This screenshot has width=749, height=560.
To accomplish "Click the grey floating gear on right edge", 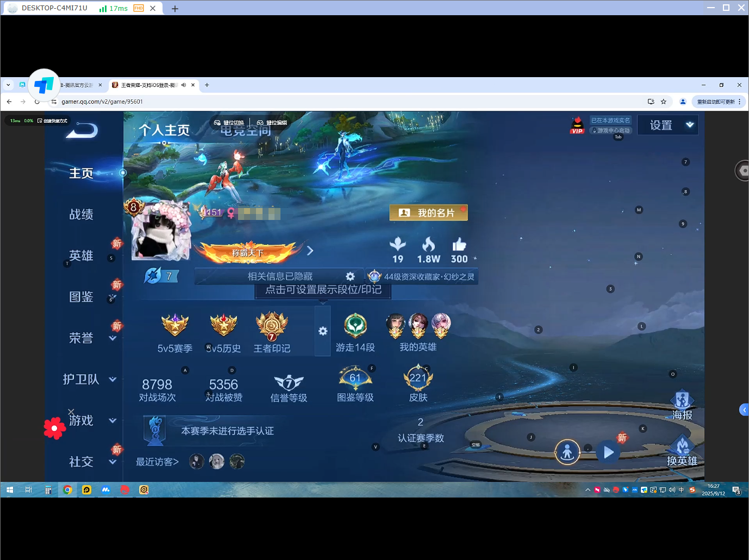I will [x=742, y=171].
